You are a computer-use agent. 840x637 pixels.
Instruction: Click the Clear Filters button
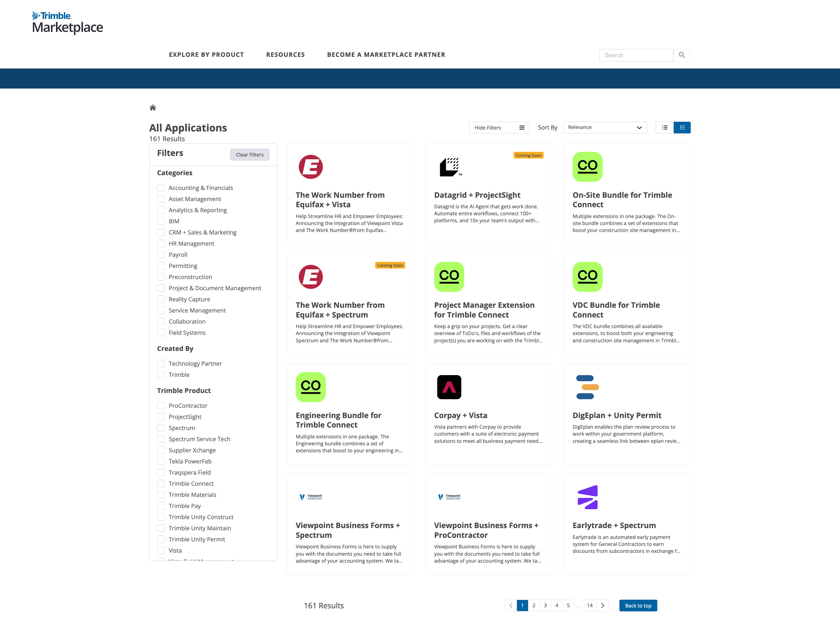tap(250, 155)
